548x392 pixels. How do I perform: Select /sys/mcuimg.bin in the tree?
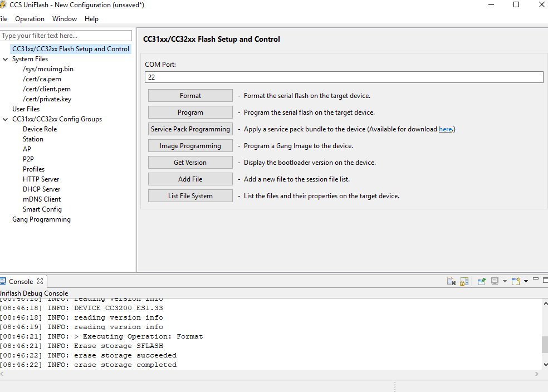[48, 69]
